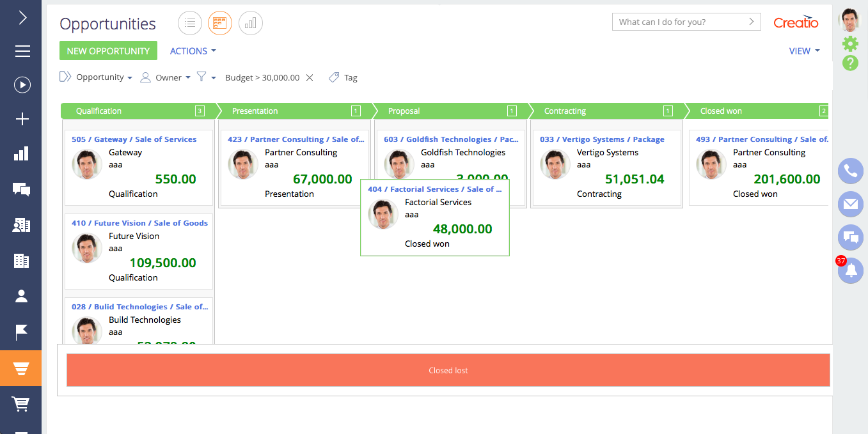Open the contacts person sidebar icon
Viewport: 868px width, 434px height.
point(22,295)
